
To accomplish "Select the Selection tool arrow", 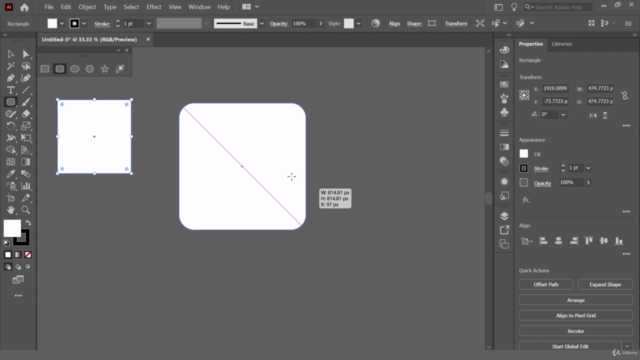I will pos(11,54).
